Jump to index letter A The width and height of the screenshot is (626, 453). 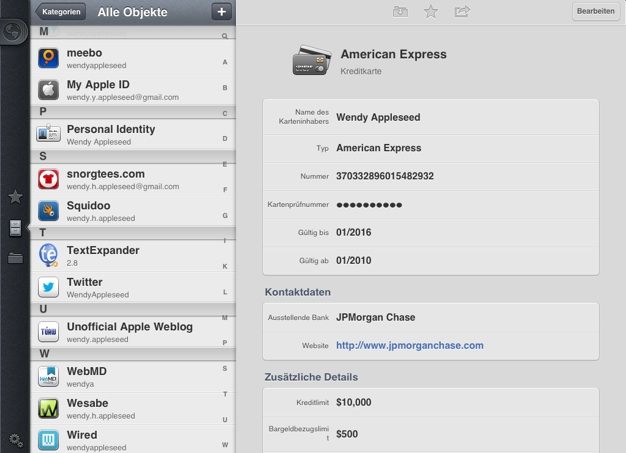[x=225, y=62]
